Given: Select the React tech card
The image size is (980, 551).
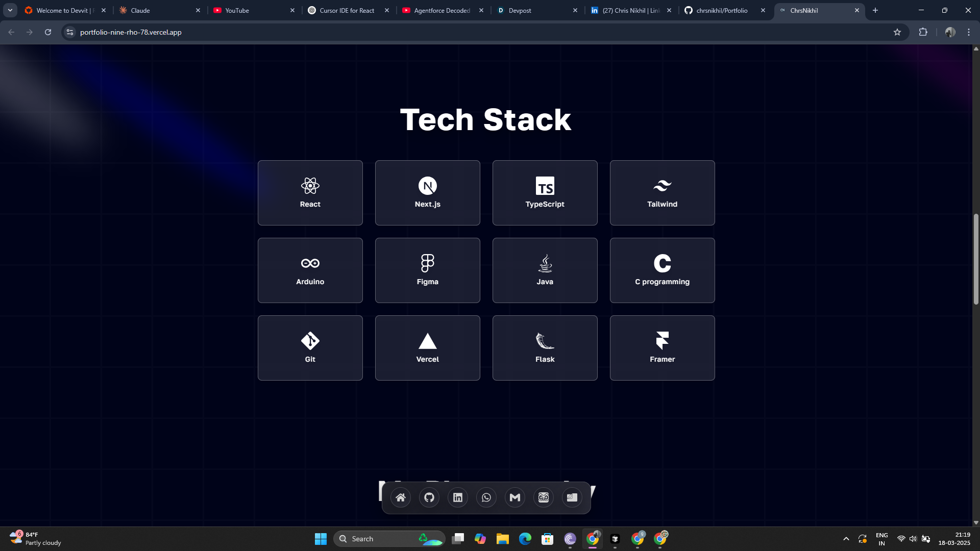Looking at the screenshot, I should click(x=310, y=193).
